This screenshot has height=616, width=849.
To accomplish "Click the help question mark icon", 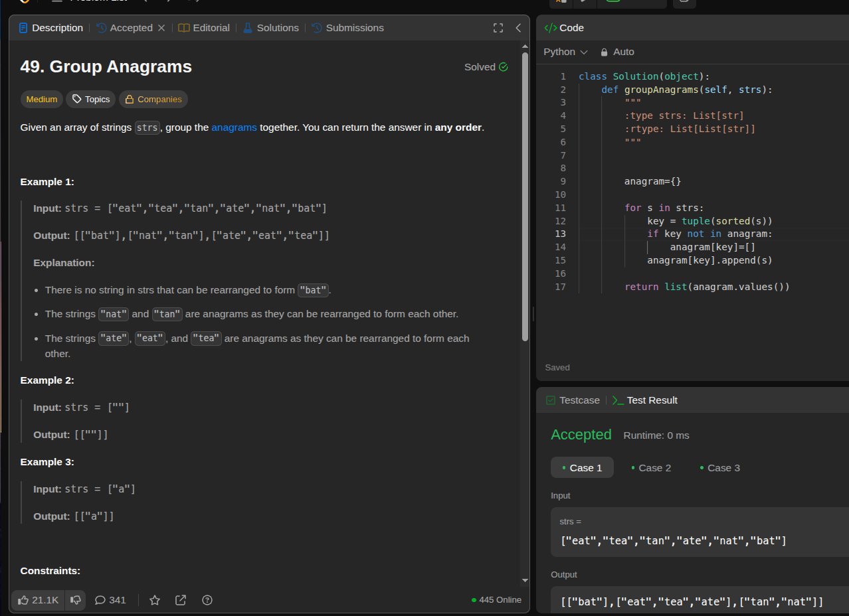I will pos(207,600).
